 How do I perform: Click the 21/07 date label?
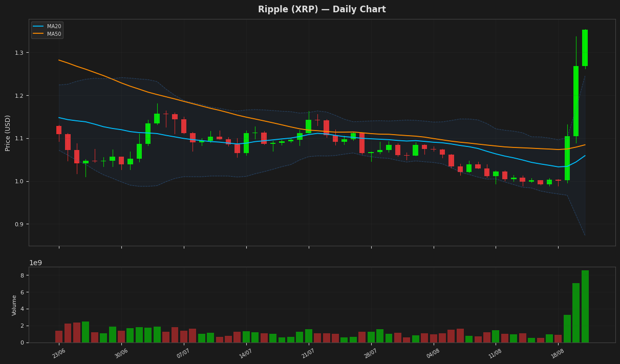coord(309,353)
